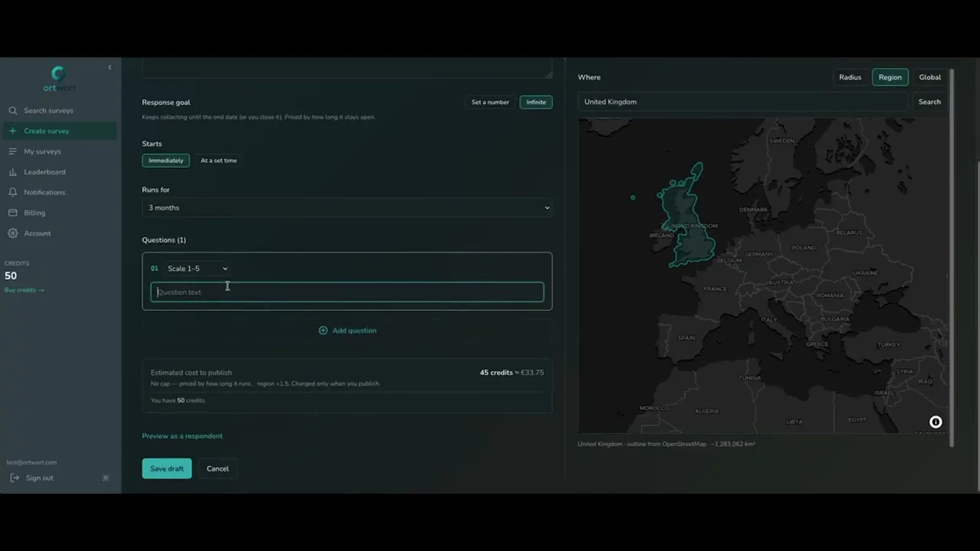Choose At a set time start option
Screen dimensions: 980x551
219,160
